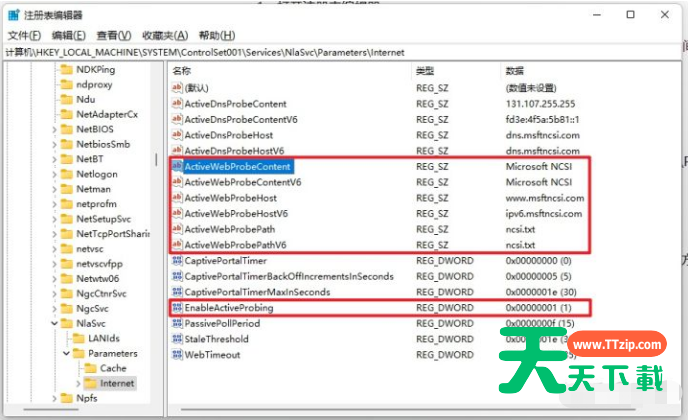This screenshot has width=691, height=420.
Task: Select the Cache folder icon
Action: [90, 368]
